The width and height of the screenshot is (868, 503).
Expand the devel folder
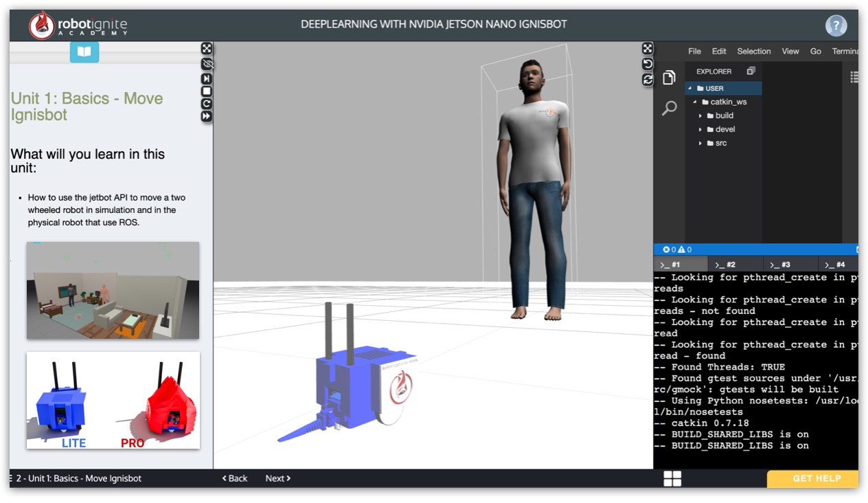tap(723, 129)
